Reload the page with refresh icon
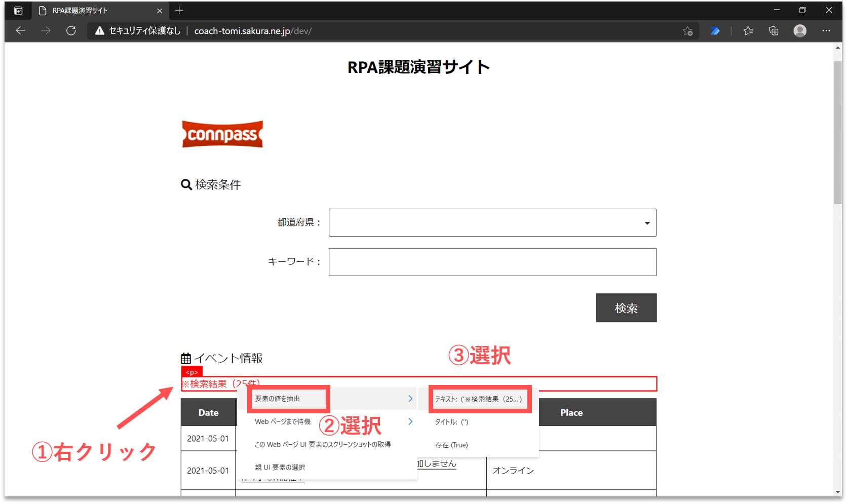 71,31
